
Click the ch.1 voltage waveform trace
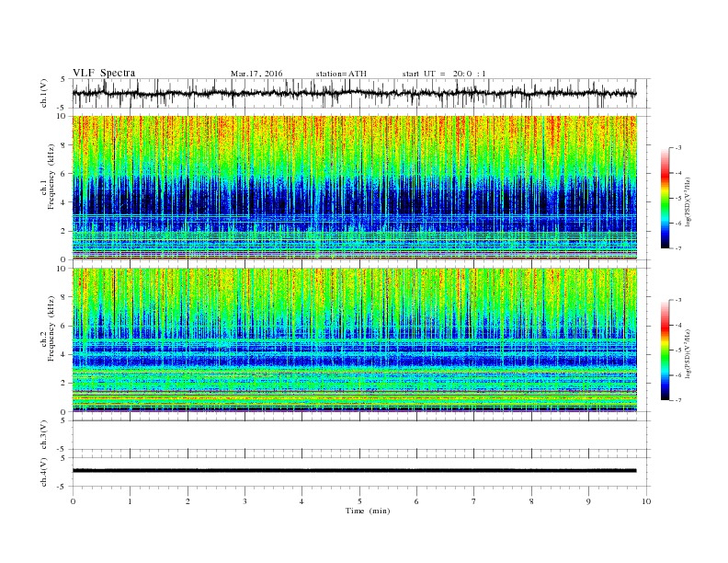point(354,93)
